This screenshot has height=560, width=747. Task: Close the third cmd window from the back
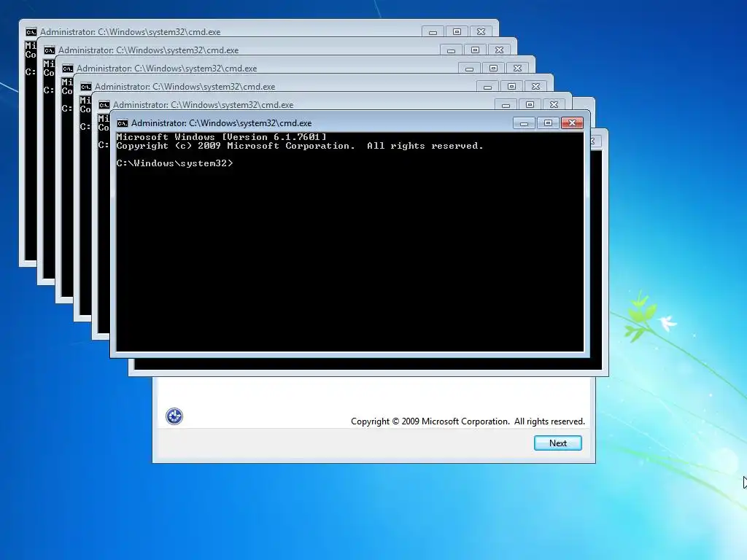click(517, 69)
